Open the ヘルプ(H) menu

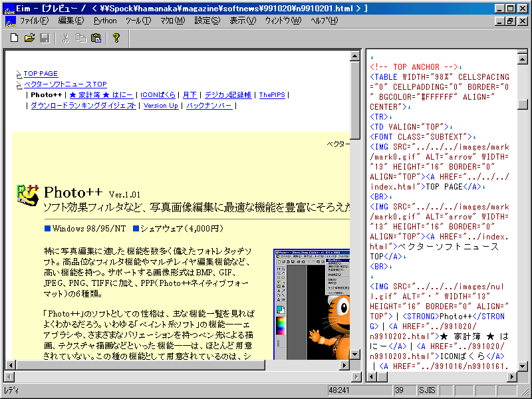(324, 21)
